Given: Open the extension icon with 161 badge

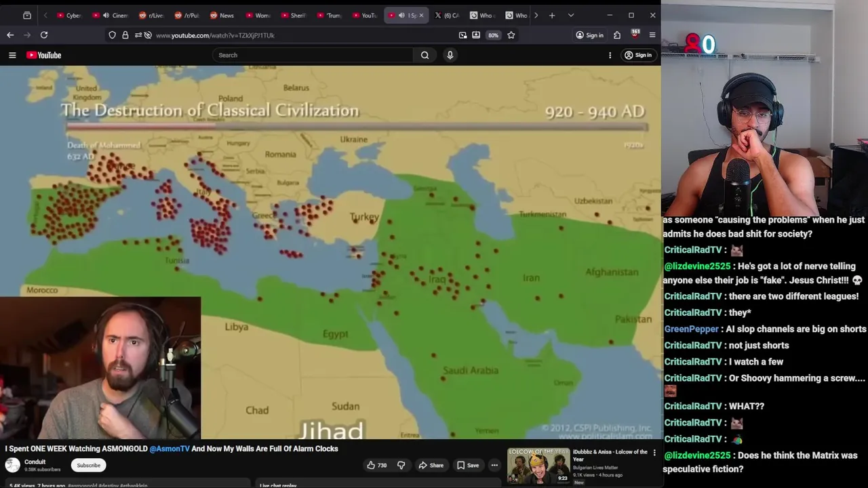Looking at the screenshot, I should tap(635, 35).
